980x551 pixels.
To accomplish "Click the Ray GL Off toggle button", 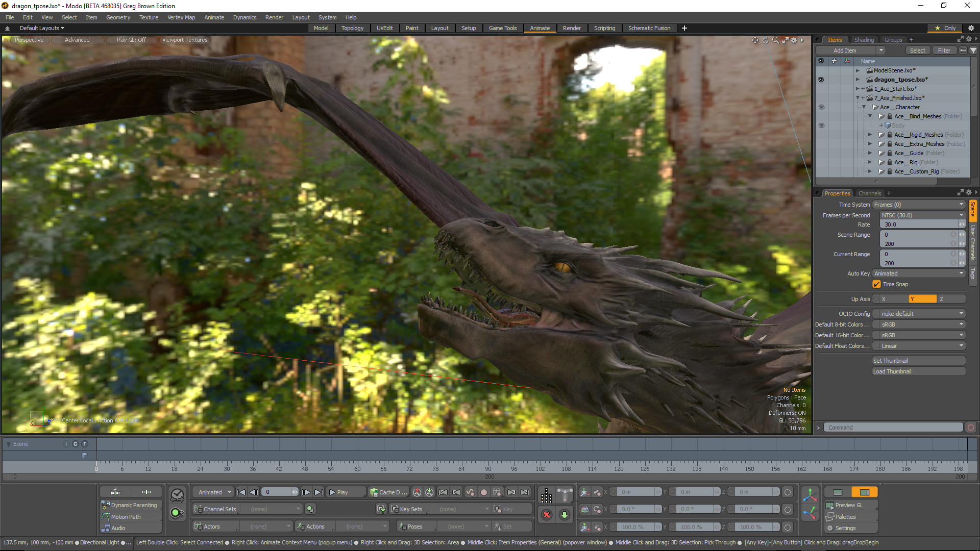I will (x=131, y=40).
